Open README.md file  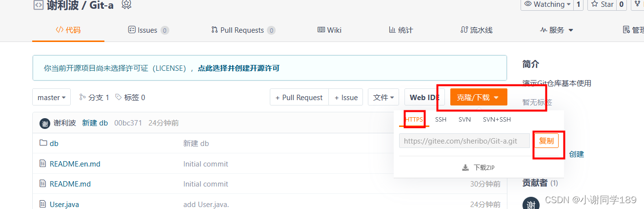click(70, 184)
